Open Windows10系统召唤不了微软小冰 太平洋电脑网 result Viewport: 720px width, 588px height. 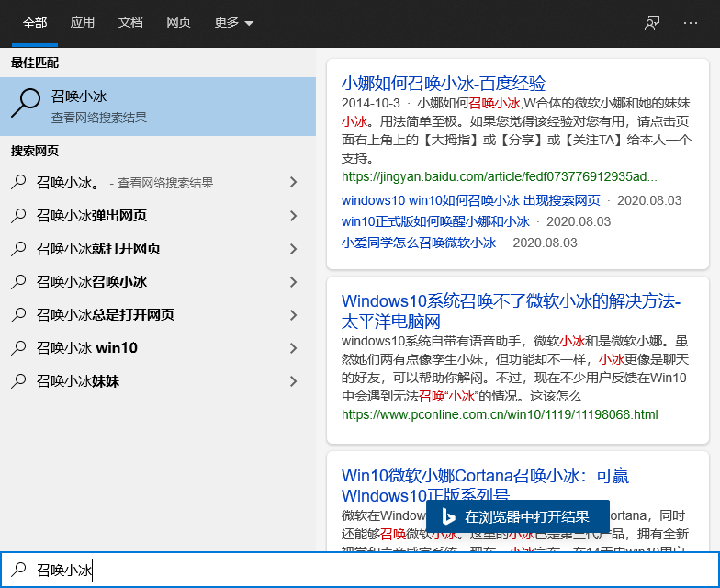pos(511,311)
